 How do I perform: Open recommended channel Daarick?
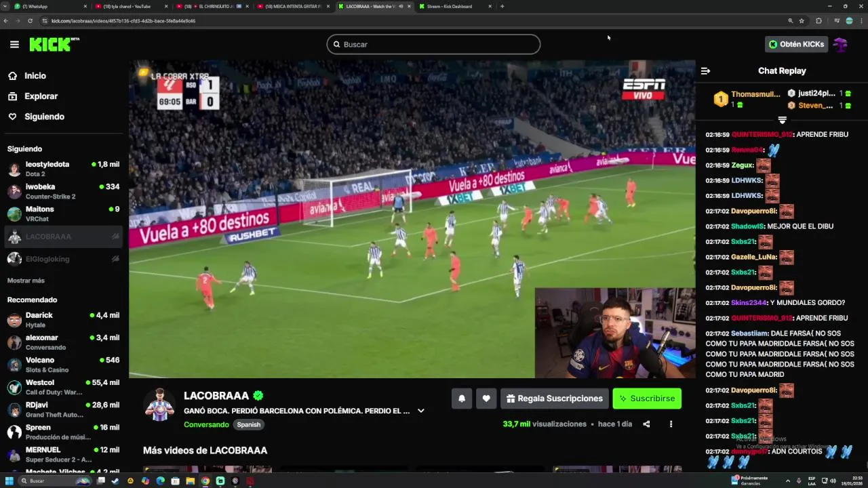tap(63, 320)
